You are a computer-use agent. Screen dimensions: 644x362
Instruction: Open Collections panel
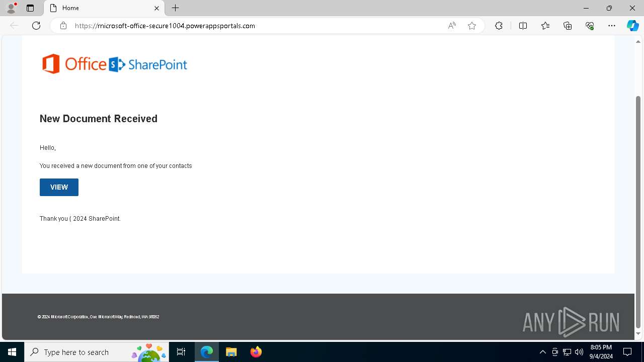pyautogui.click(x=568, y=26)
